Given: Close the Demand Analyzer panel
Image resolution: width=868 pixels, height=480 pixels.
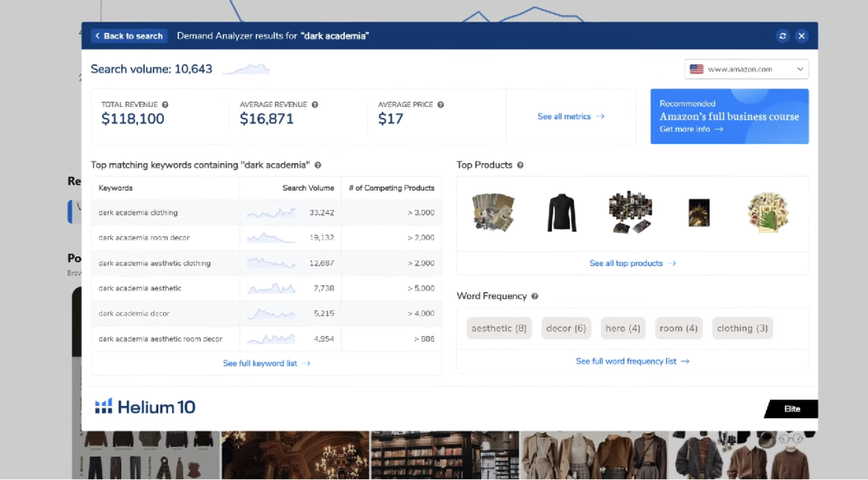Looking at the screenshot, I should point(801,36).
